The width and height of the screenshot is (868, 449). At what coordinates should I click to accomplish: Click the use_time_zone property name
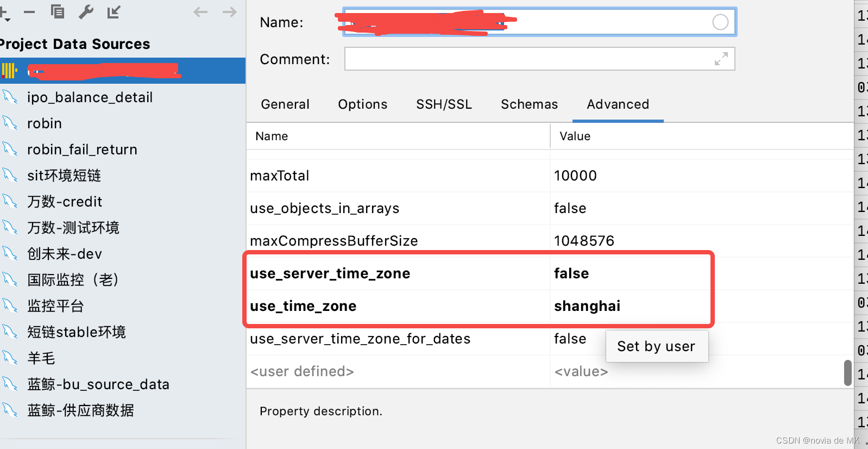pos(303,306)
